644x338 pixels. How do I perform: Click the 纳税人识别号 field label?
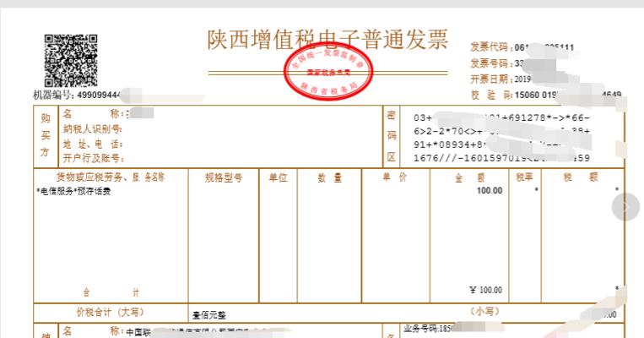pos(92,129)
